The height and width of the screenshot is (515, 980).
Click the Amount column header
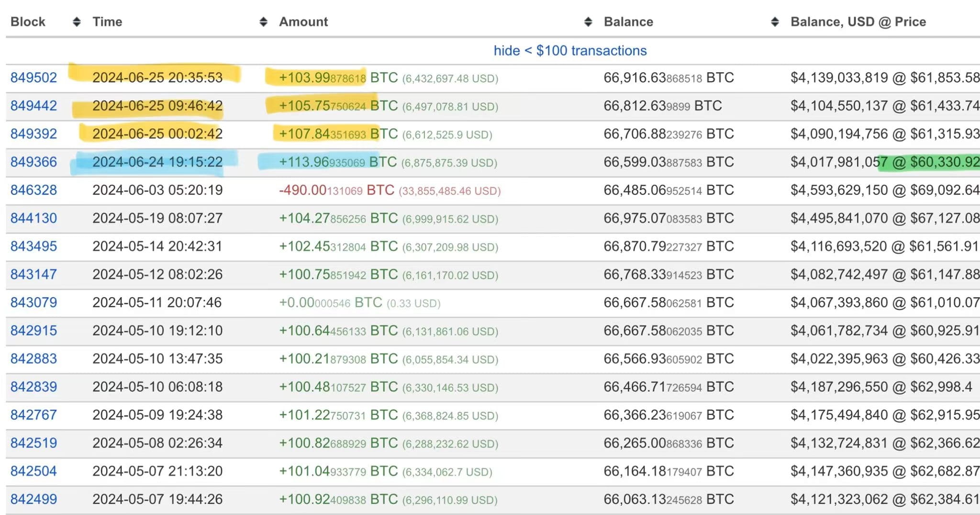click(303, 21)
